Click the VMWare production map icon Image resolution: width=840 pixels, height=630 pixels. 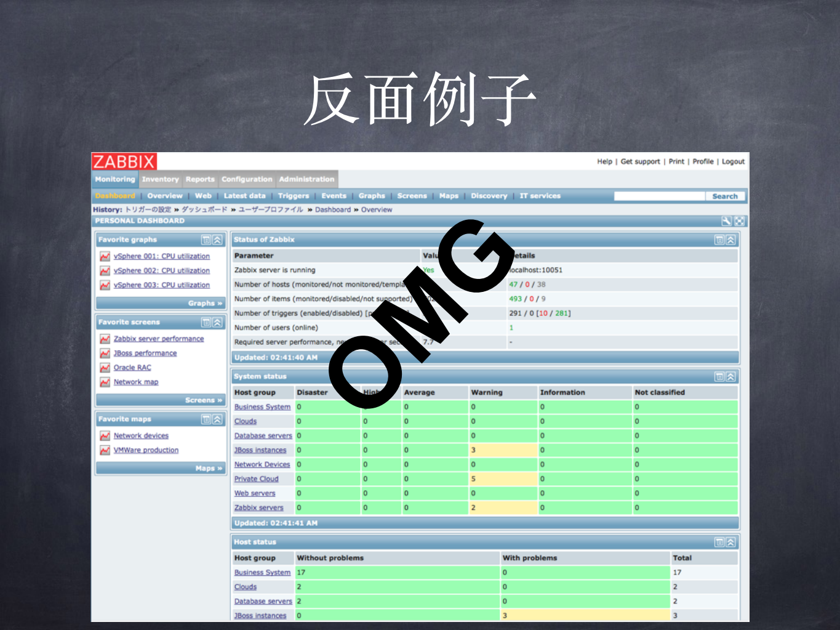(x=105, y=450)
